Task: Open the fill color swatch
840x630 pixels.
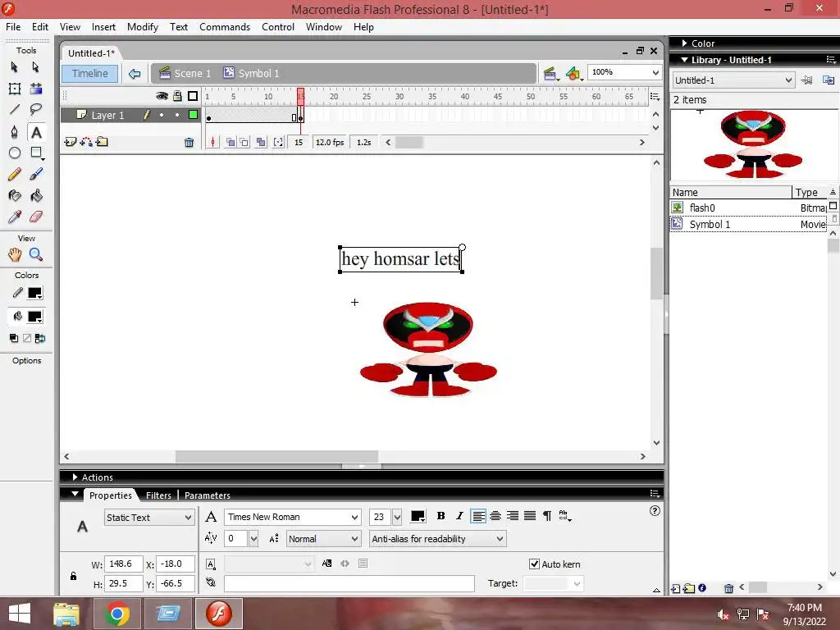Action: coord(34,317)
